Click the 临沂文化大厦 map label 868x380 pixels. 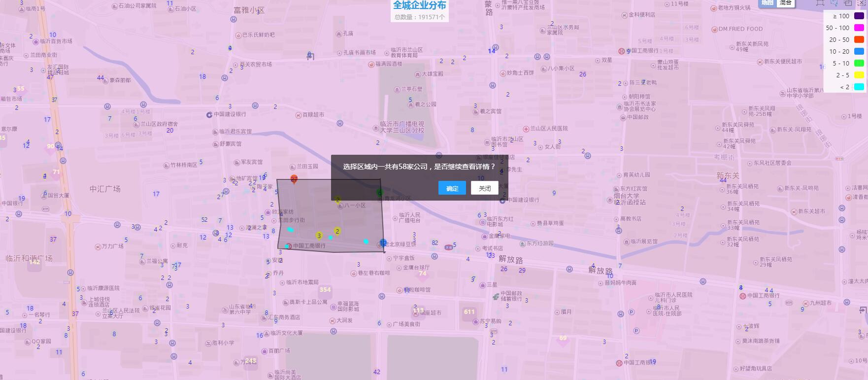pyautogui.click(x=287, y=333)
